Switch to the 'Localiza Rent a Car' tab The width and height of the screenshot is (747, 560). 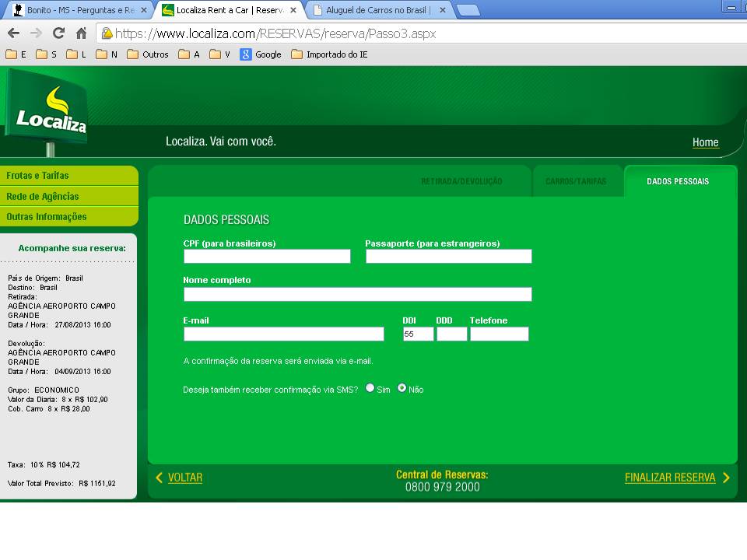229,10
